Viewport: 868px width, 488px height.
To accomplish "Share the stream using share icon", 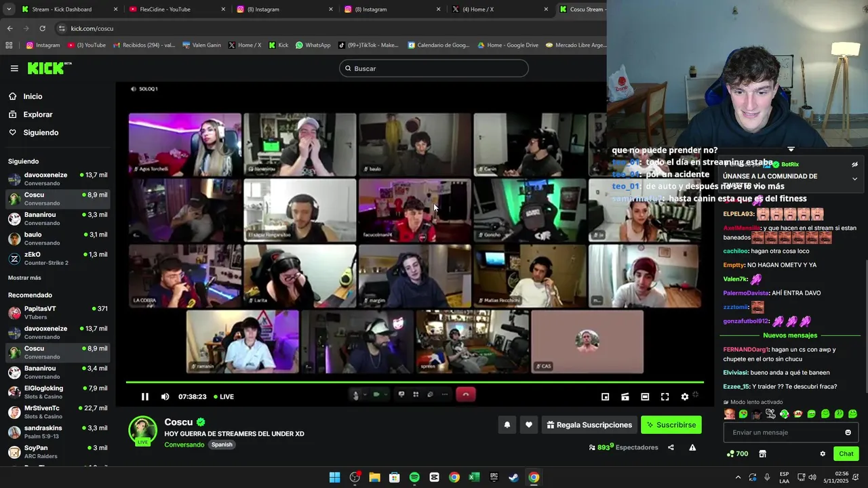I will pyautogui.click(x=671, y=447).
